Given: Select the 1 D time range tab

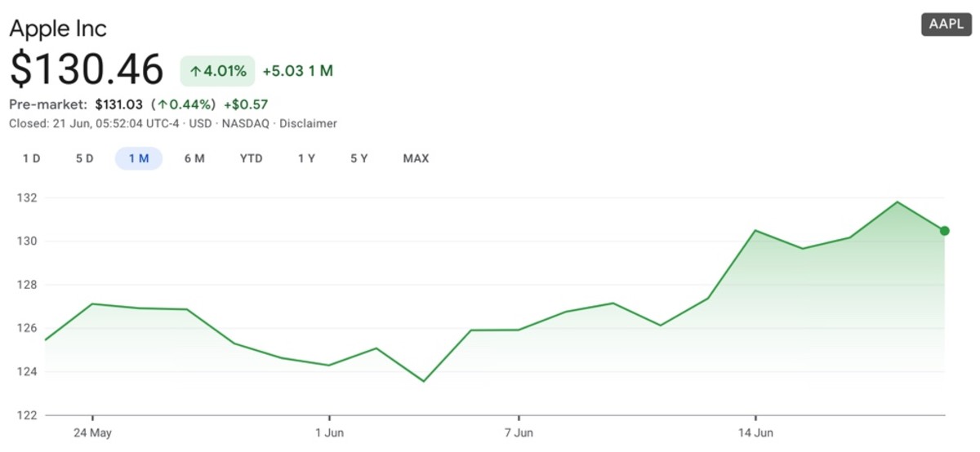Looking at the screenshot, I should coord(31,158).
